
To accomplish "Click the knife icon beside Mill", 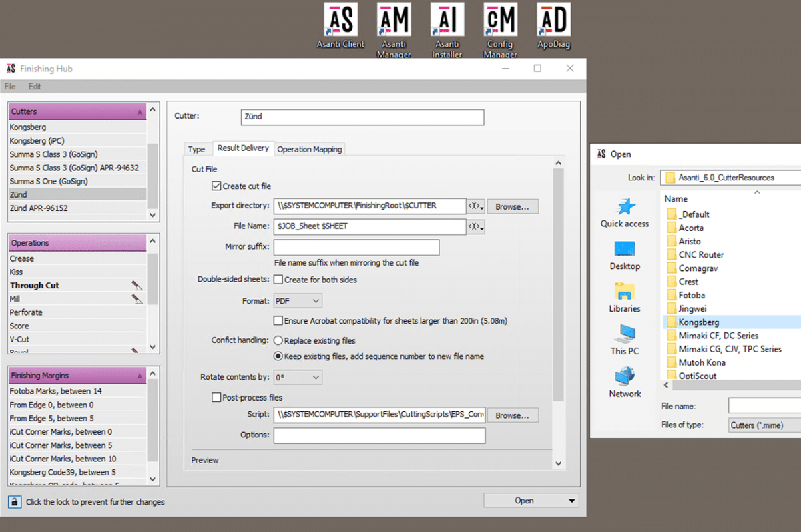I will coord(137,298).
